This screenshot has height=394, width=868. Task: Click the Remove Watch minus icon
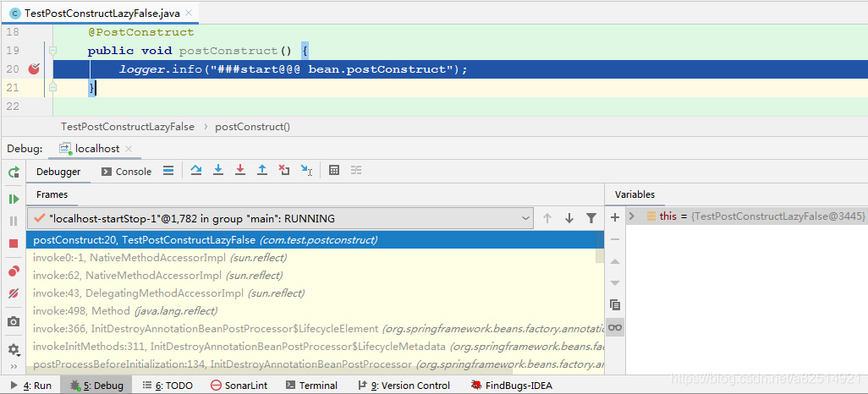tap(614, 239)
